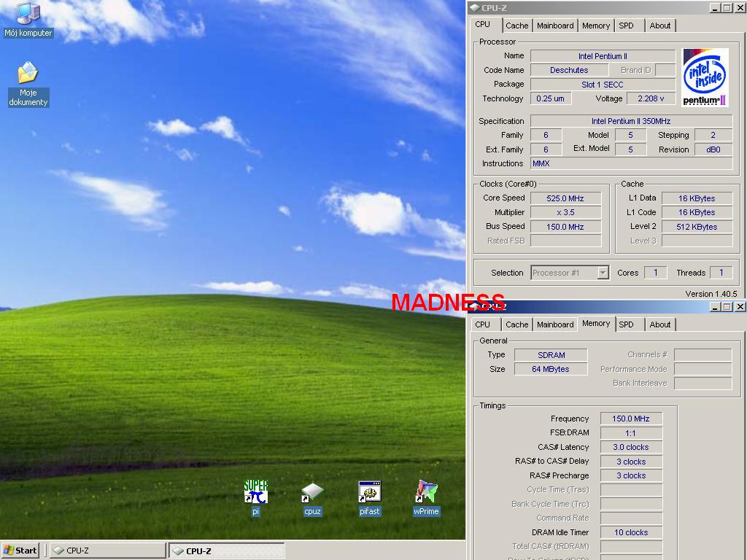Click the Intel Pentium II 350MHz specification
The width and height of the screenshot is (747, 560).
pyautogui.click(x=631, y=121)
